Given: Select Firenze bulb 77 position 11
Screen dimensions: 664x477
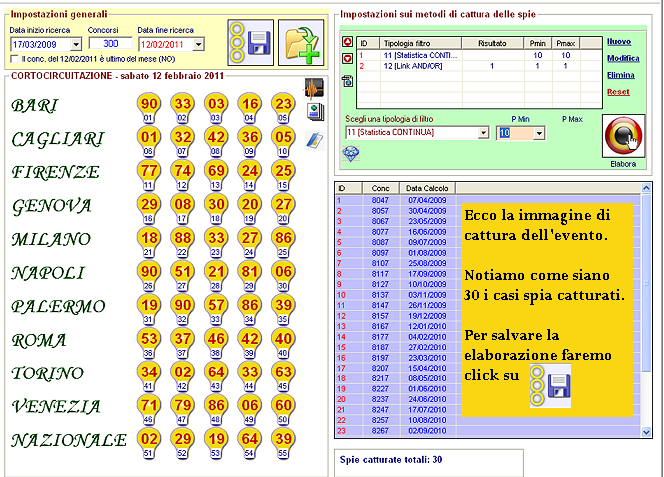Looking at the screenshot, I should (x=149, y=175).
